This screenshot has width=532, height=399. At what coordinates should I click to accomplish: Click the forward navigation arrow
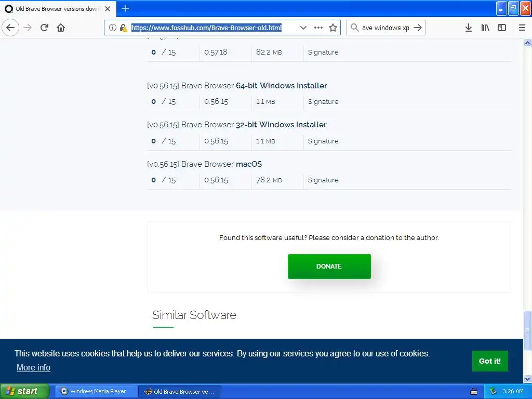28,28
